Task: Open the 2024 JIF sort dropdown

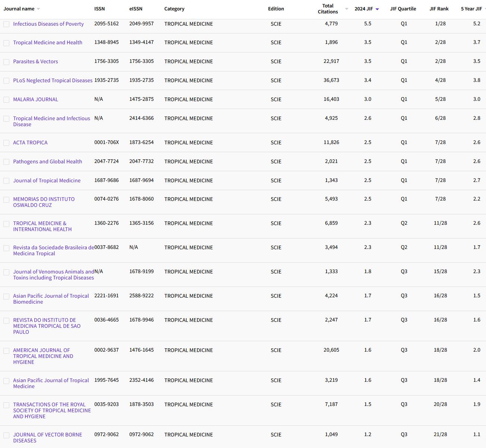Action: [x=377, y=9]
